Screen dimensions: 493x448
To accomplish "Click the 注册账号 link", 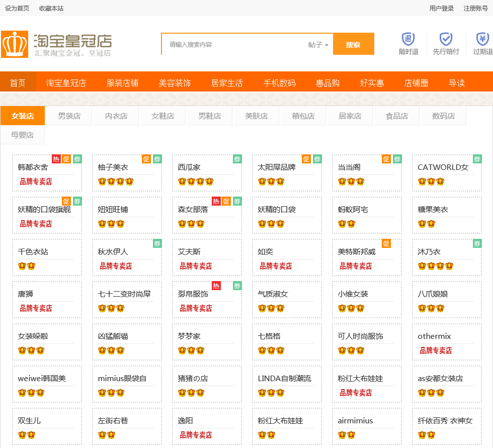I will [x=475, y=8].
